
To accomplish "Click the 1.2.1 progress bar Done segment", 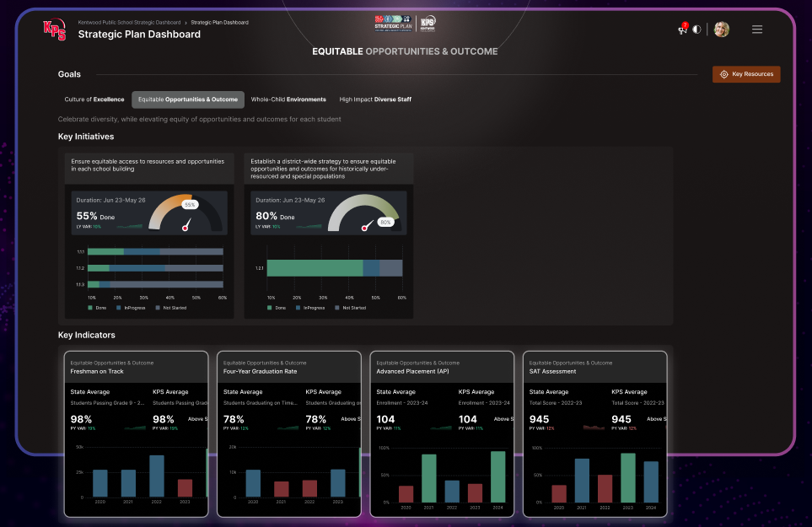I will pos(315,268).
